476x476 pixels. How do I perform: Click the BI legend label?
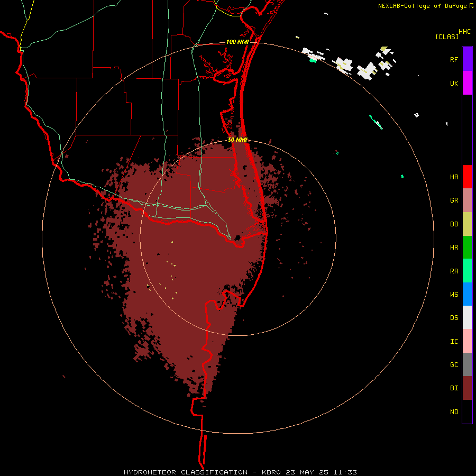[454, 388]
